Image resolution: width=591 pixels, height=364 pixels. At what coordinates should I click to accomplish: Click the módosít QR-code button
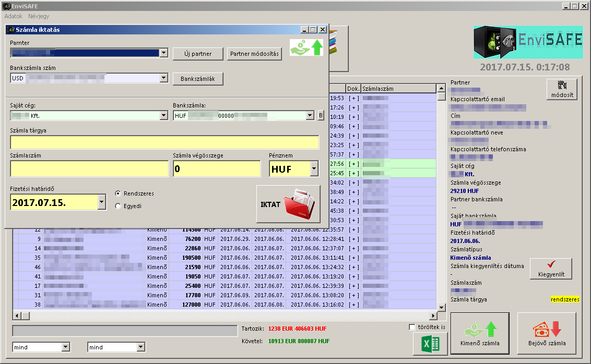(562, 89)
